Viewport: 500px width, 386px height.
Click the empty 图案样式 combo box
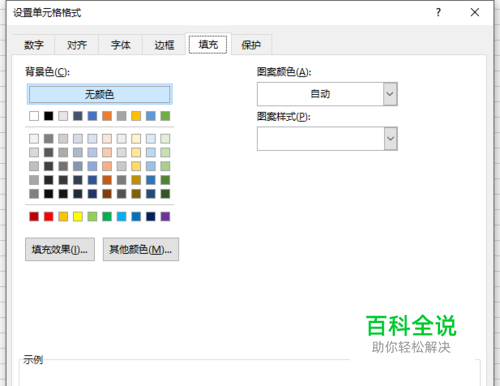tap(327, 138)
